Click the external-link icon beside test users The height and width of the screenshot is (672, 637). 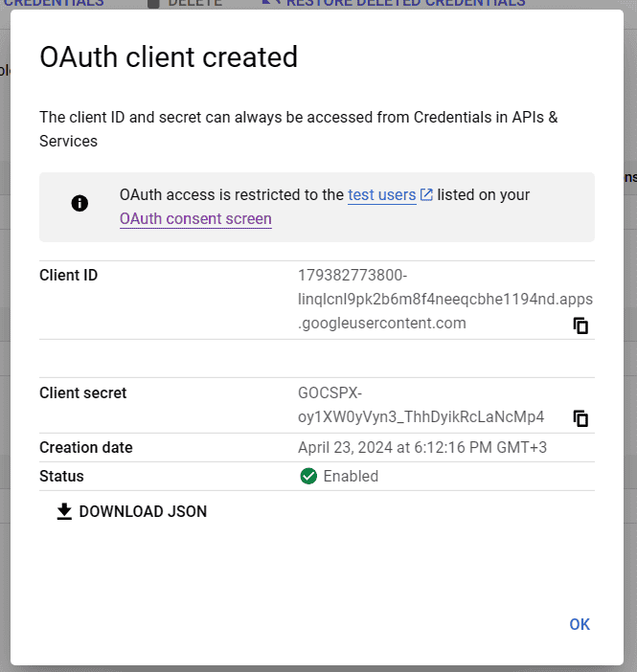(x=427, y=195)
